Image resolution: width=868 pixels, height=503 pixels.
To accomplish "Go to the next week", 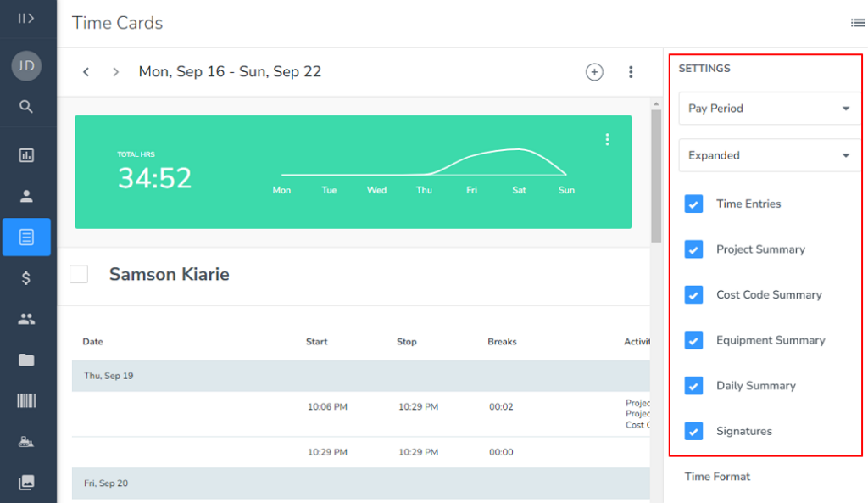I will coord(115,72).
